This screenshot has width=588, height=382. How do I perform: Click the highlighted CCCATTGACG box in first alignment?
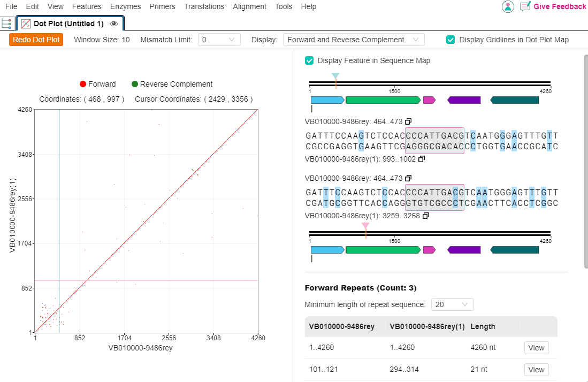point(434,141)
